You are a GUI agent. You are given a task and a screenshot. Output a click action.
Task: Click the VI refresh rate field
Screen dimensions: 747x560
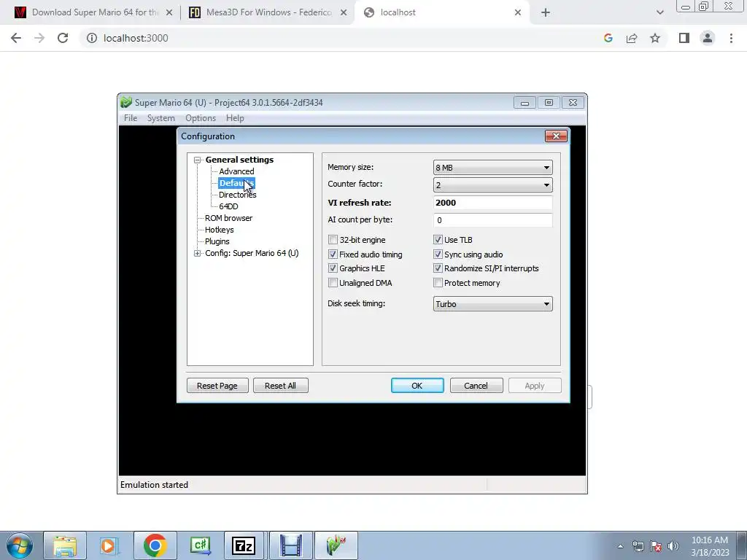(492, 203)
